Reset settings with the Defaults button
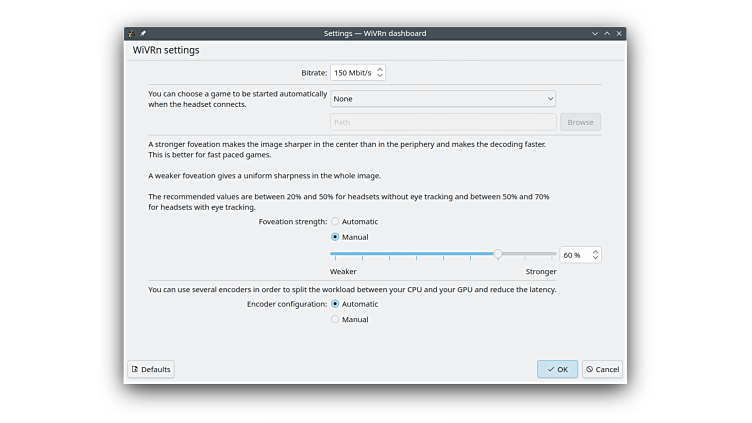The height and width of the screenshot is (423, 752). (150, 369)
